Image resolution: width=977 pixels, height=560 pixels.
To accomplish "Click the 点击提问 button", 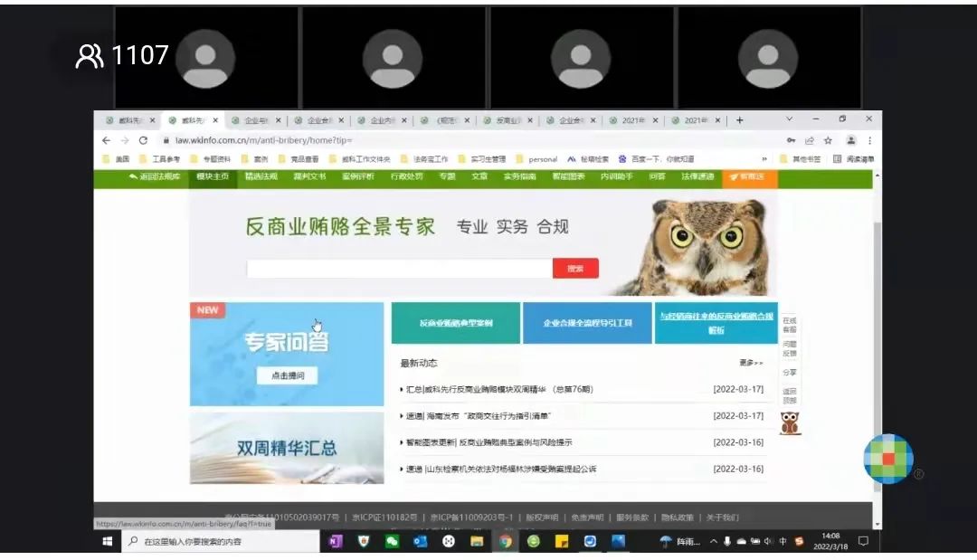I will pyautogui.click(x=287, y=375).
